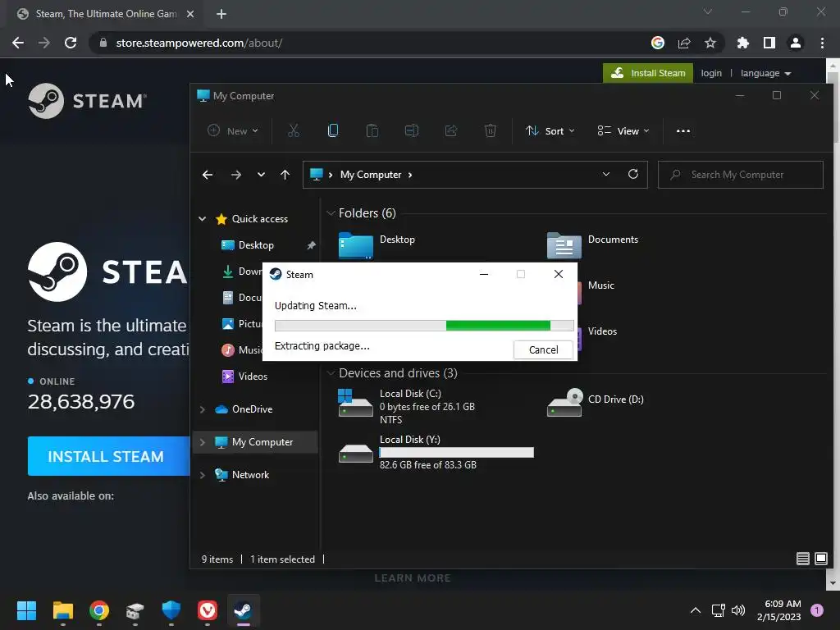
Task: Select Videos in Quick access sidebar
Action: pyautogui.click(x=253, y=376)
